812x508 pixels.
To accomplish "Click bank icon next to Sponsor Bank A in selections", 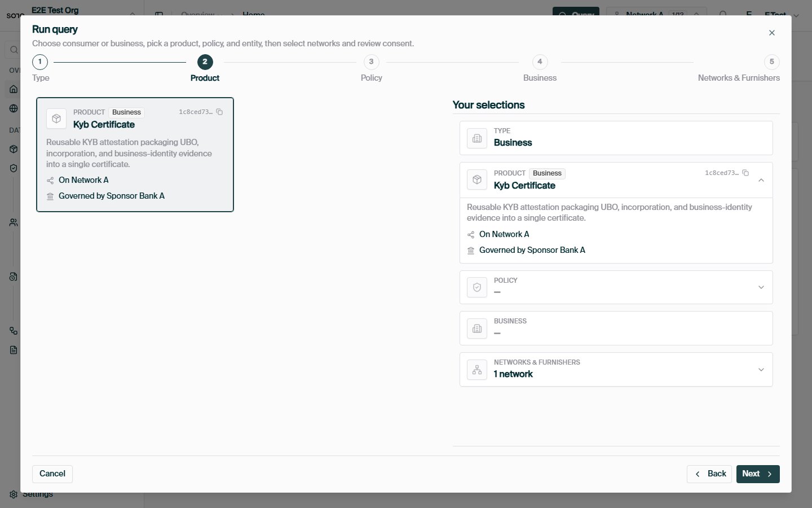I will [471, 251].
